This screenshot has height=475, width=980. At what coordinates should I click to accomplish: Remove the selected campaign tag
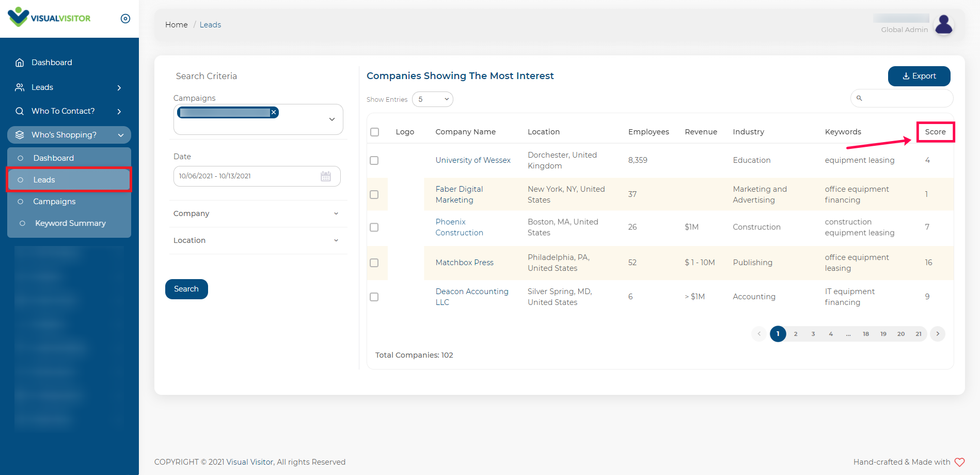274,112
